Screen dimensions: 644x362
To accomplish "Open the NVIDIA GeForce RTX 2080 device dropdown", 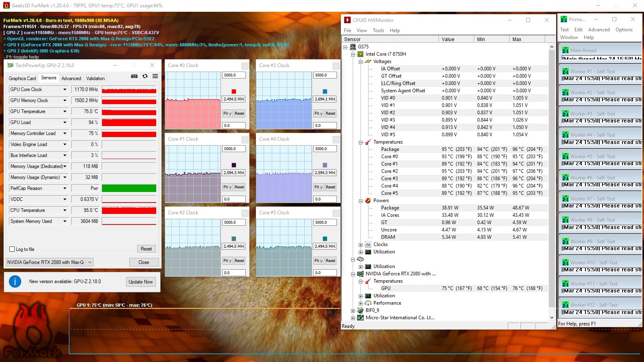I will (x=50, y=262).
